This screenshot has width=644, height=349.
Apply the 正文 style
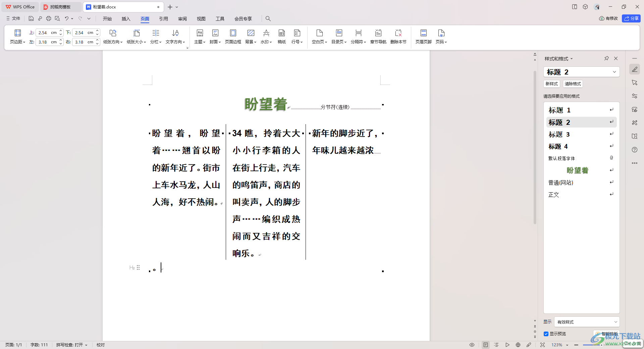581,195
